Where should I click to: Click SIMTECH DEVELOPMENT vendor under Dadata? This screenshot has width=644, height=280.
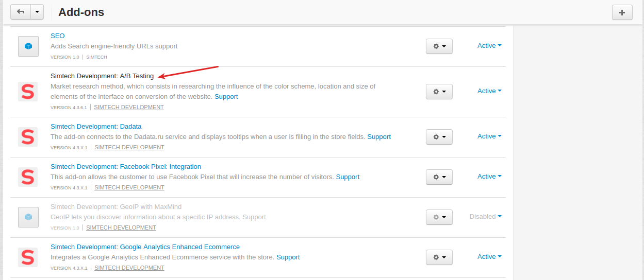[129, 148]
